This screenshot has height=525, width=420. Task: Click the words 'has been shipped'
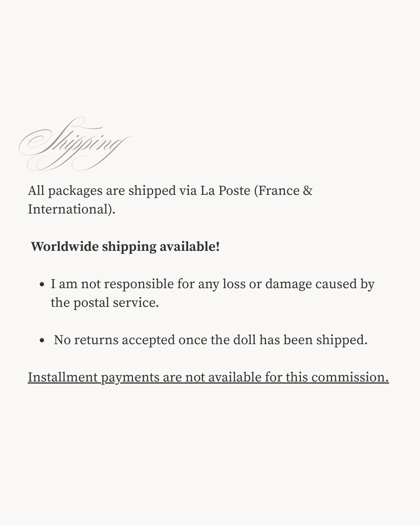tap(313, 340)
